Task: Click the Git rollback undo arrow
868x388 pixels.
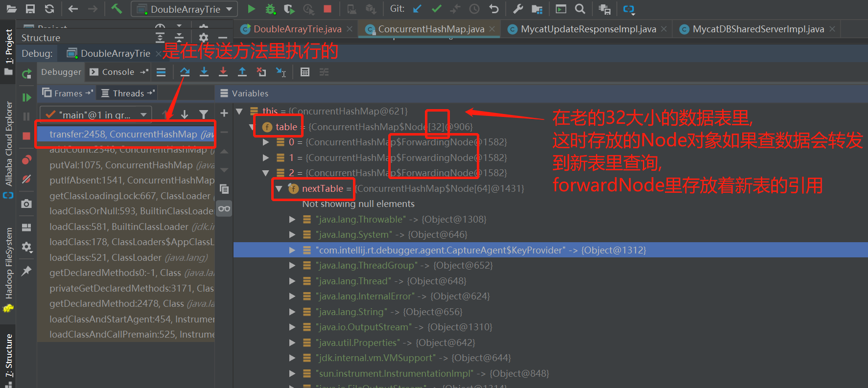Action: click(x=494, y=9)
